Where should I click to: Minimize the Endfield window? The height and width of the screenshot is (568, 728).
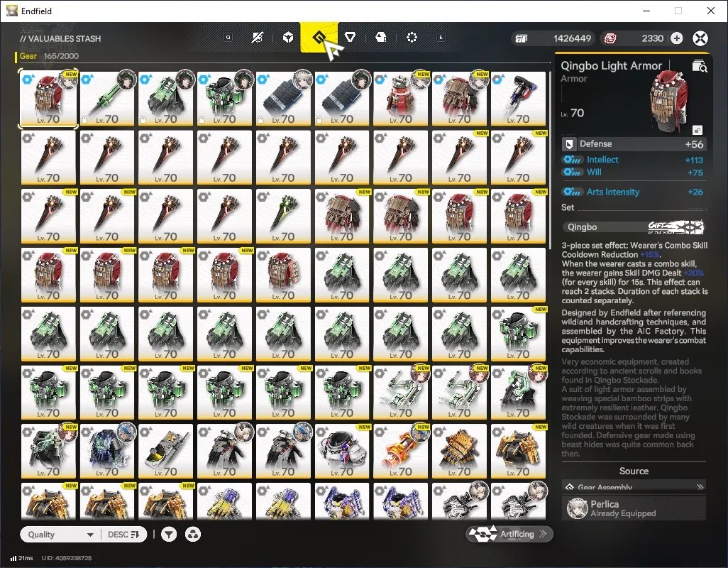point(646,11)
